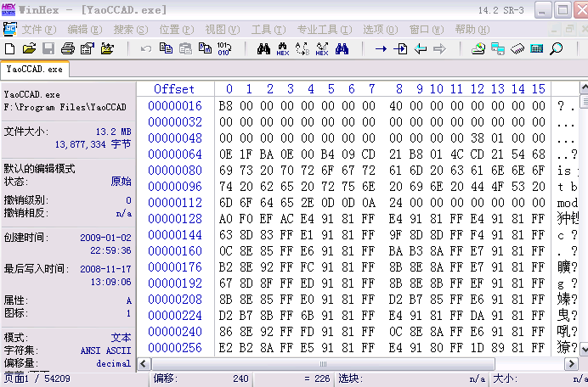Click file size value 13,877,334 字节
The image size is (588, 387).
(93, 144)
